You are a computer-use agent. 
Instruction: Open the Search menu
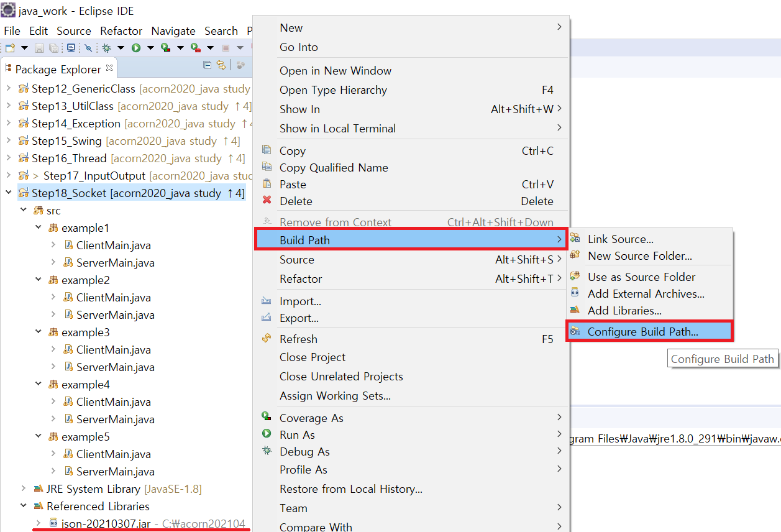point(221,30)
